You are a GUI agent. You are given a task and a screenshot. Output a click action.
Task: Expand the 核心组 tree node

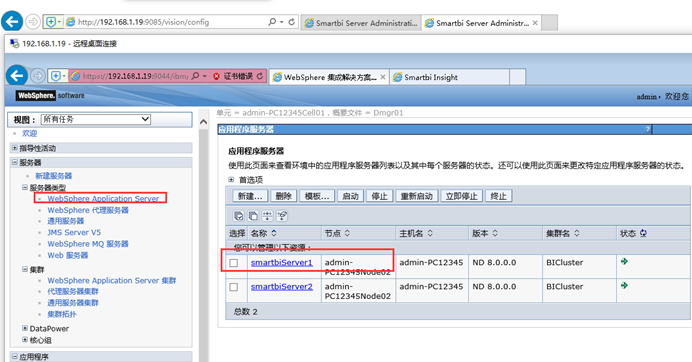pos(25,340)
